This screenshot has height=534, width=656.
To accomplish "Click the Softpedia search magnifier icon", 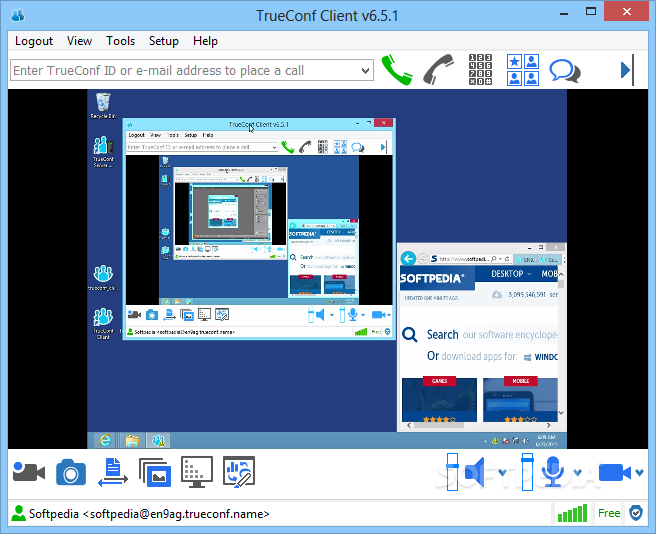I will [410, 335].
